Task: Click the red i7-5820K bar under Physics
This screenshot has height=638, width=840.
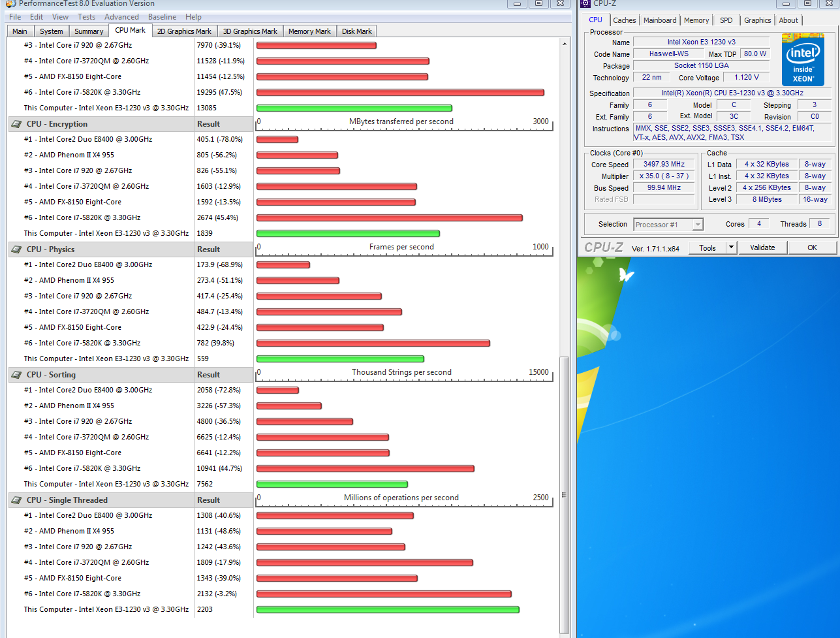Action: point(373,343)
